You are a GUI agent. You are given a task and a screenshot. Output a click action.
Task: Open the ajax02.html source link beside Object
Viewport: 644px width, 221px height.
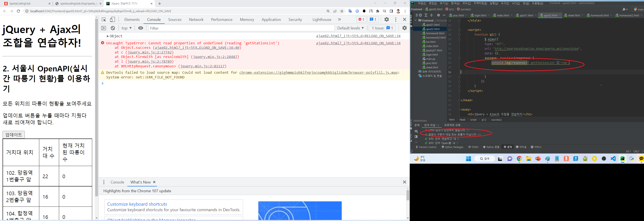pos(358,36)
